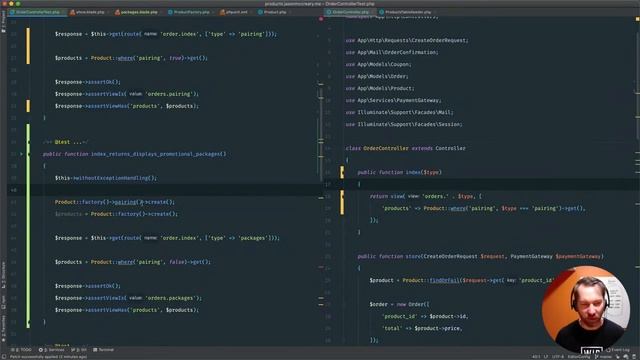Open the show.blade.php editor tab
This screenshot has width=640, height=360.
pyautogui.click(x=90, y=12)
